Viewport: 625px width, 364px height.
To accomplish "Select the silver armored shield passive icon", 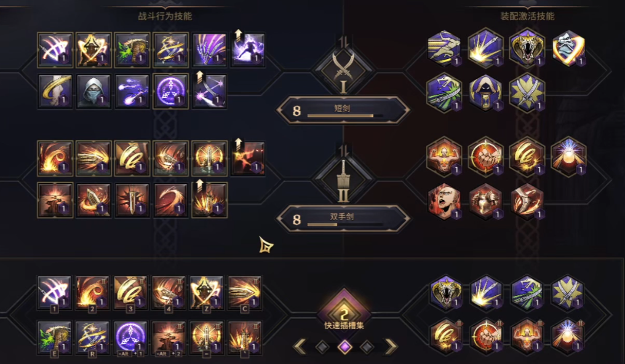I will tap(568, 49).
